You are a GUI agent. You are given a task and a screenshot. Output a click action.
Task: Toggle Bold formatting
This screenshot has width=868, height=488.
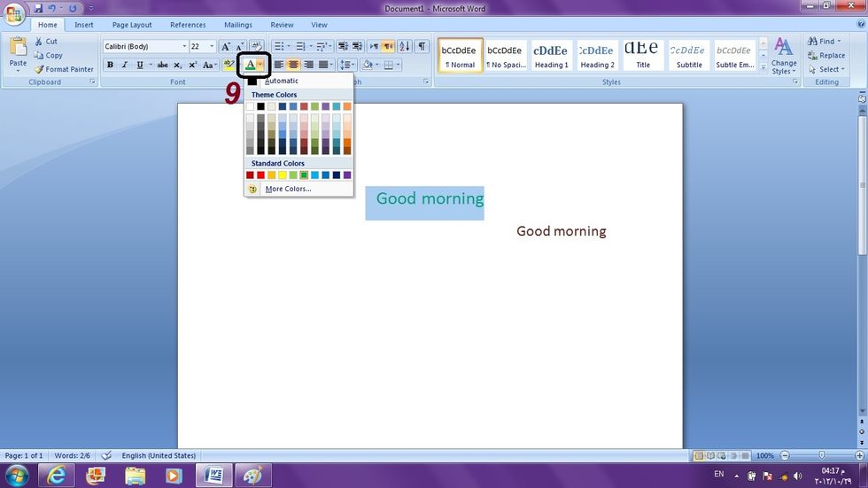pyautogui.click(x=110, y=65)
